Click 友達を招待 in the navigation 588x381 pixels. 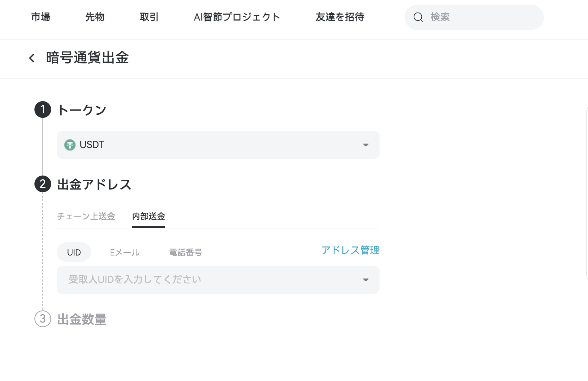[340, 17]
